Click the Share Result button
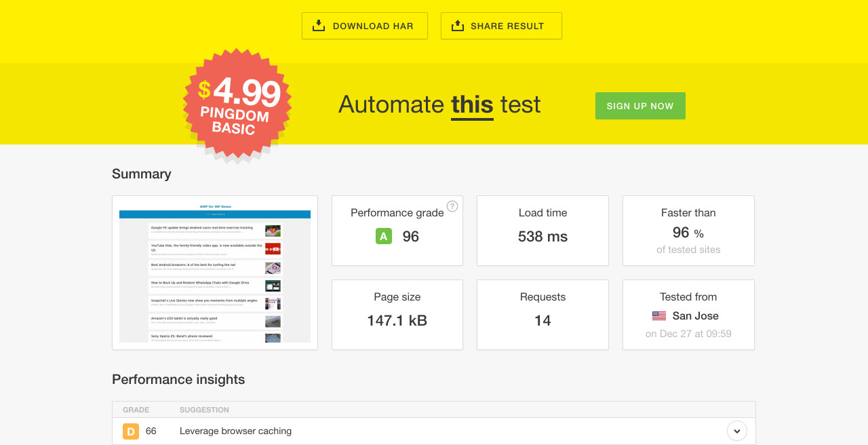 click(501, 26)
